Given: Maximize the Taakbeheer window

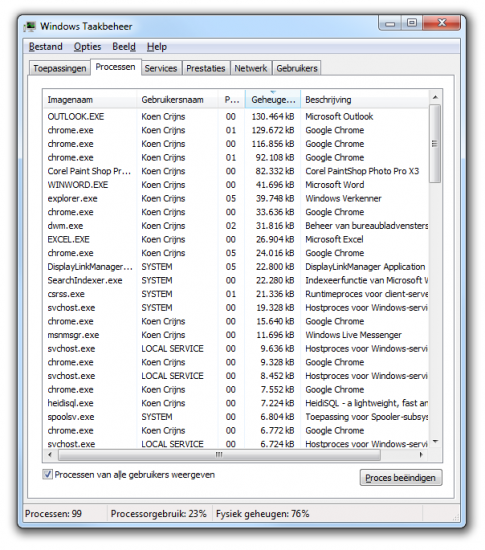Looking at the screenshot, I should tap(412, 23).
